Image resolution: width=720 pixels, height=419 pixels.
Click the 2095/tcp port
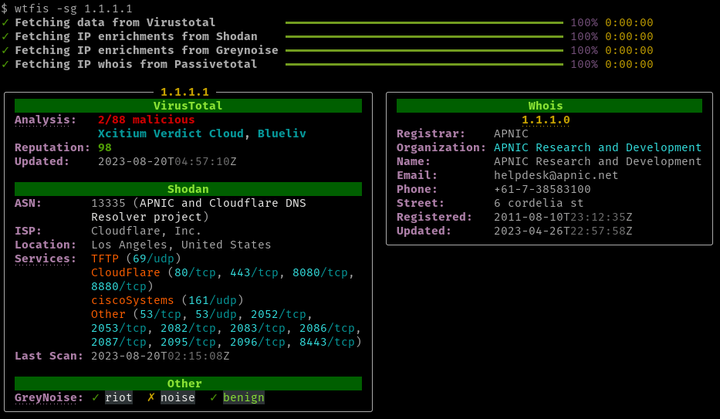[188, 342]
